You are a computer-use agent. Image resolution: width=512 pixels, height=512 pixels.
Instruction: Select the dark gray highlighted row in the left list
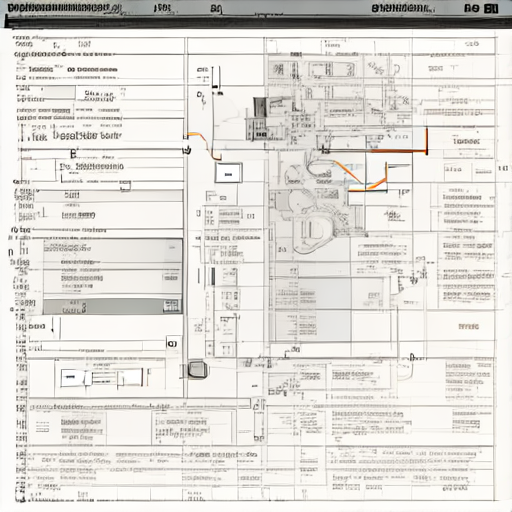click(113, 306)
